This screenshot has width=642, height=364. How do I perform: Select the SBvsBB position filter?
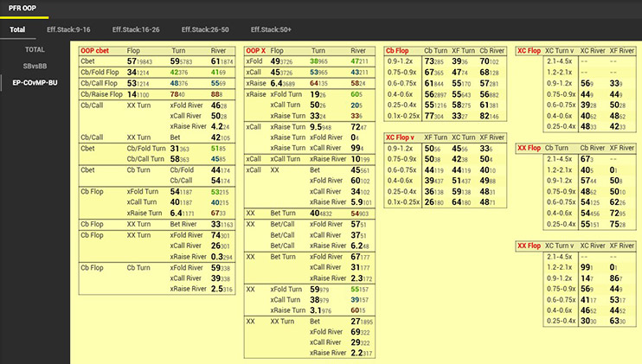(x=35, y=67)
